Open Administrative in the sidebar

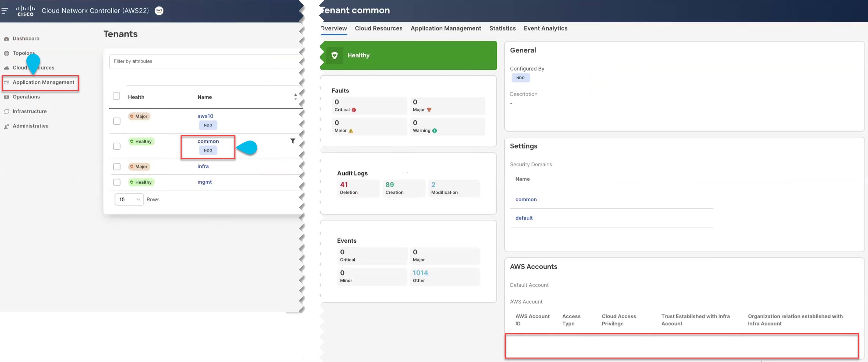[30, 126]
